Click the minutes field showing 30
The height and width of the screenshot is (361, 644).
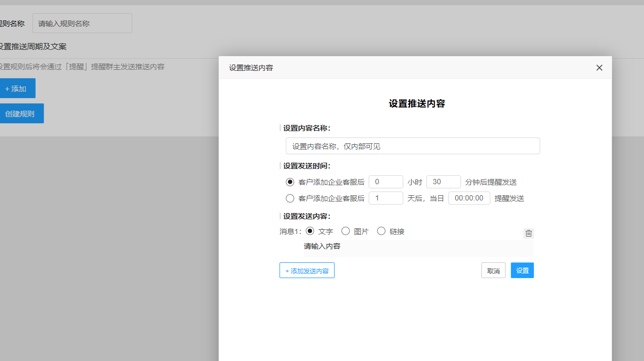(443, 182)
